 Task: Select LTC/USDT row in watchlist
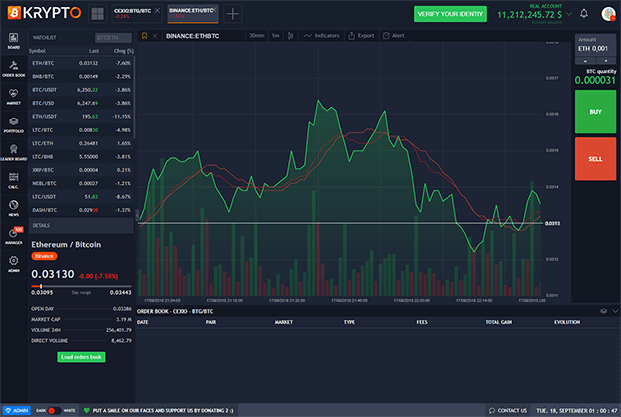[x=81, y=197]
